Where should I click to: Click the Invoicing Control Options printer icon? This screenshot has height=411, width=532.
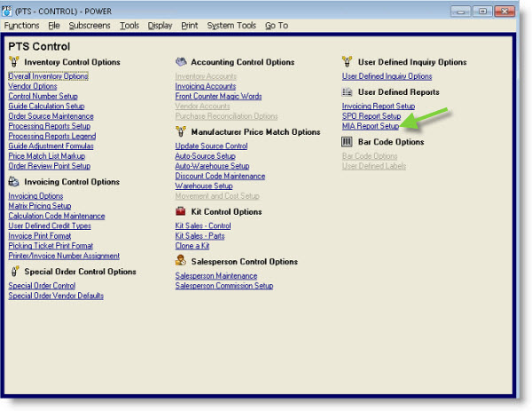(x=13, y=182)
